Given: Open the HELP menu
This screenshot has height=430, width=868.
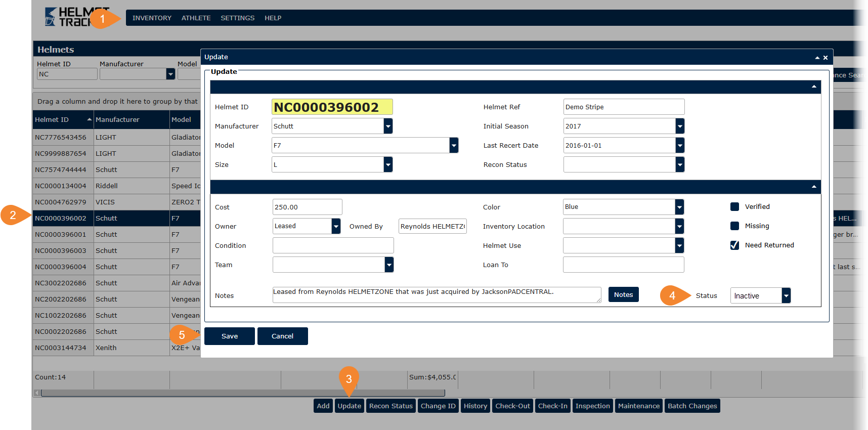Looking at the screenshot, I should (273, 18).
